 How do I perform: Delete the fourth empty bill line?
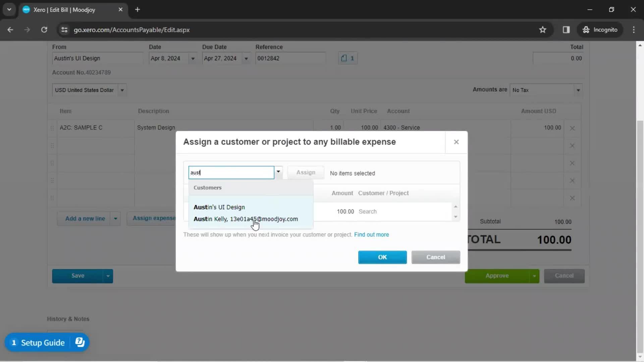(x=572, y=180)
